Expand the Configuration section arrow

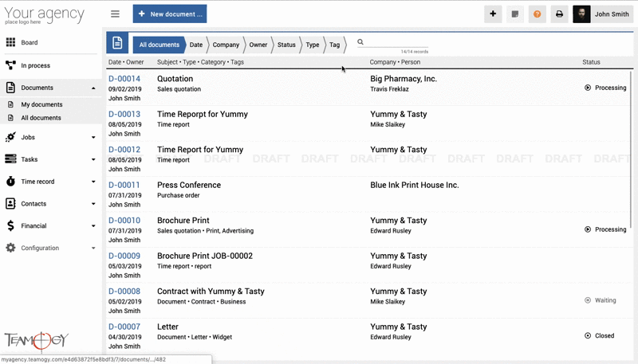[93, 248]
